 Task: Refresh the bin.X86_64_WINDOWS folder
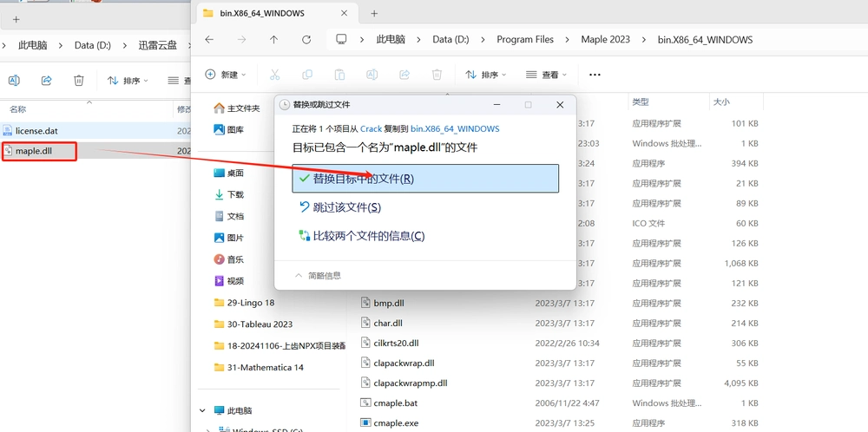306,39
